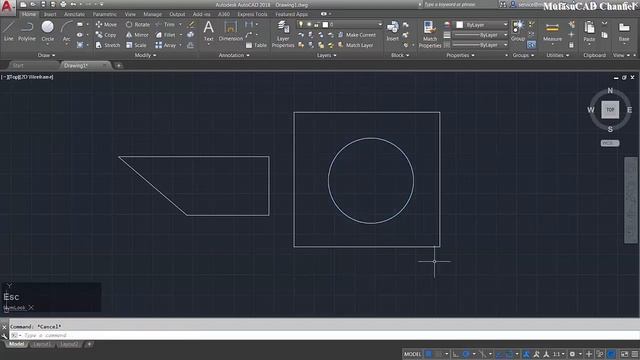Image resolution: width=640 pixels, height=360 pixels.
Task: Open the ByLayer color dropdown
Action: pyautogui.click(x=505, y=24)
